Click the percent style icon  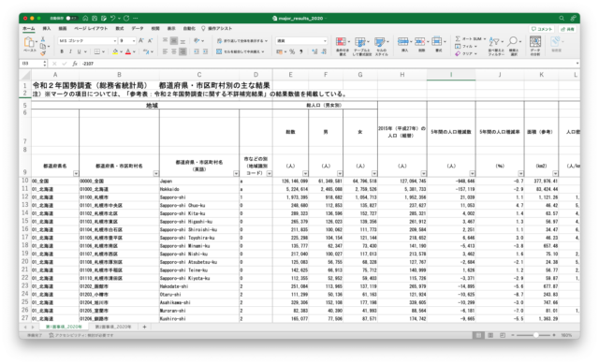(292, 51)
